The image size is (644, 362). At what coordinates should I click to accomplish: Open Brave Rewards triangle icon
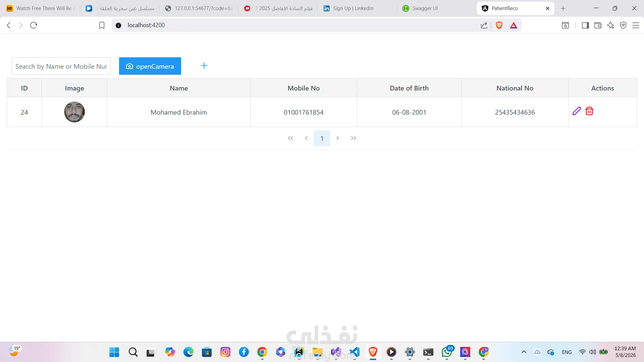pos(514,25)
